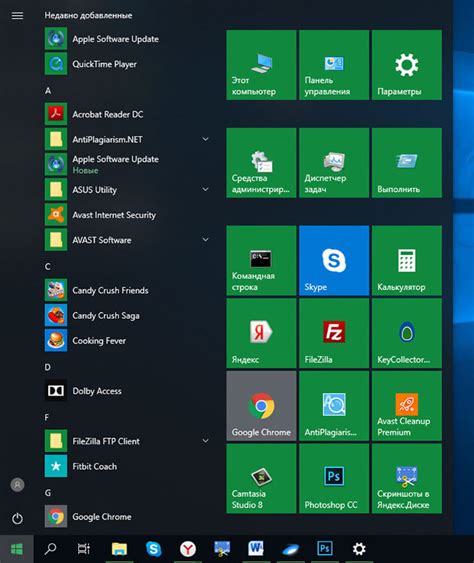Expand the AVAST Software folder

[205, 239]
